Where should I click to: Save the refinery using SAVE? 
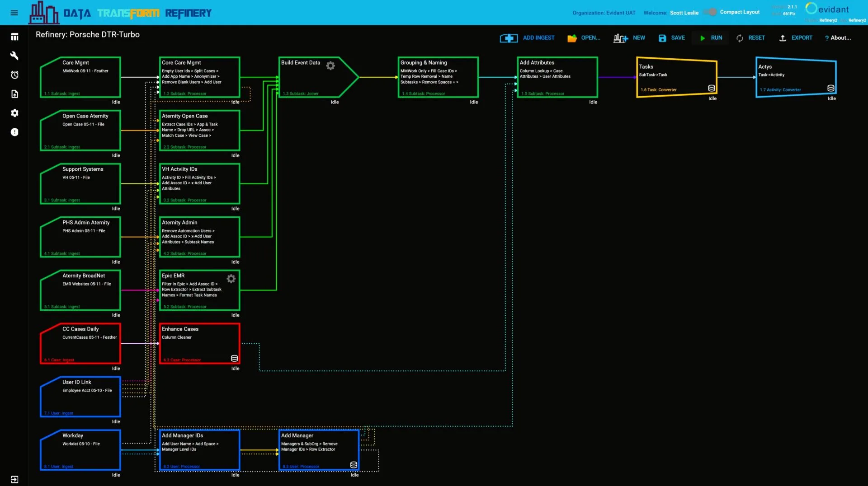(671, 38)
